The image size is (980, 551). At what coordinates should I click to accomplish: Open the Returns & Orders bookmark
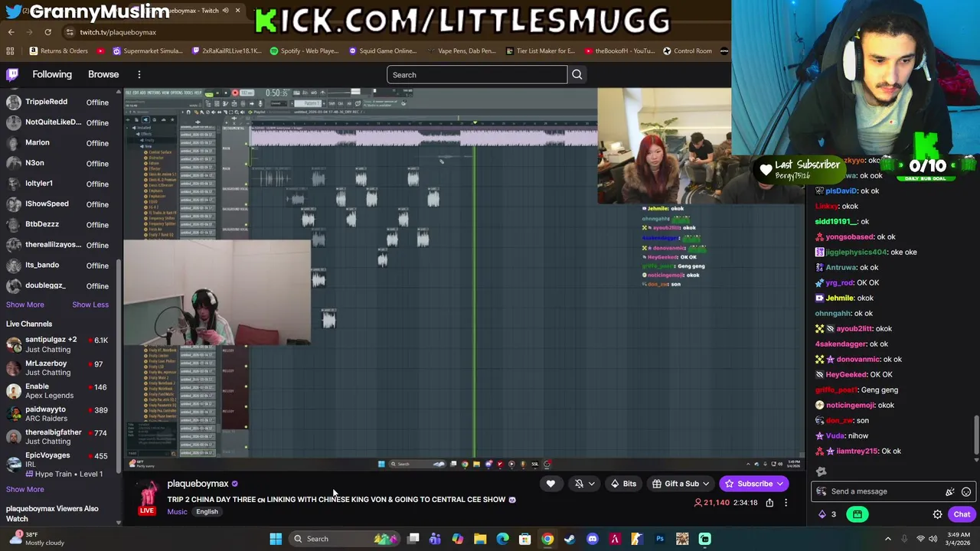(59, 51)
